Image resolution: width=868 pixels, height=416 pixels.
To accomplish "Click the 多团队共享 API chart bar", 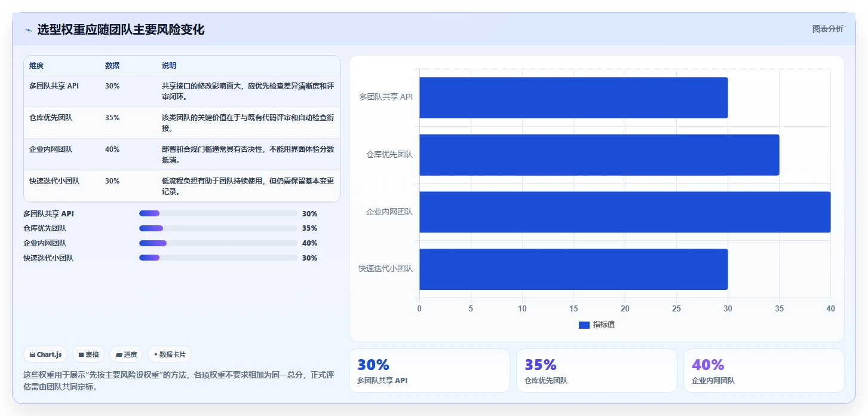I will [x=573, y=97].
